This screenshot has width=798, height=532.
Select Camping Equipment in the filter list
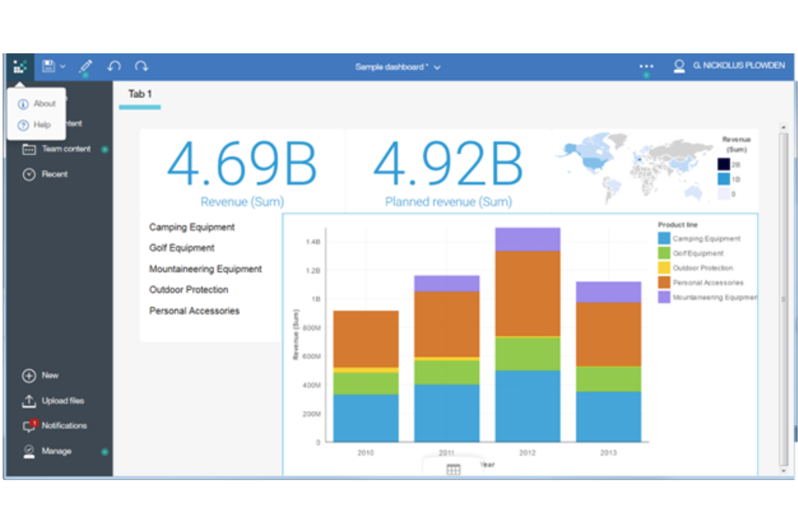[x=192, y=227]
